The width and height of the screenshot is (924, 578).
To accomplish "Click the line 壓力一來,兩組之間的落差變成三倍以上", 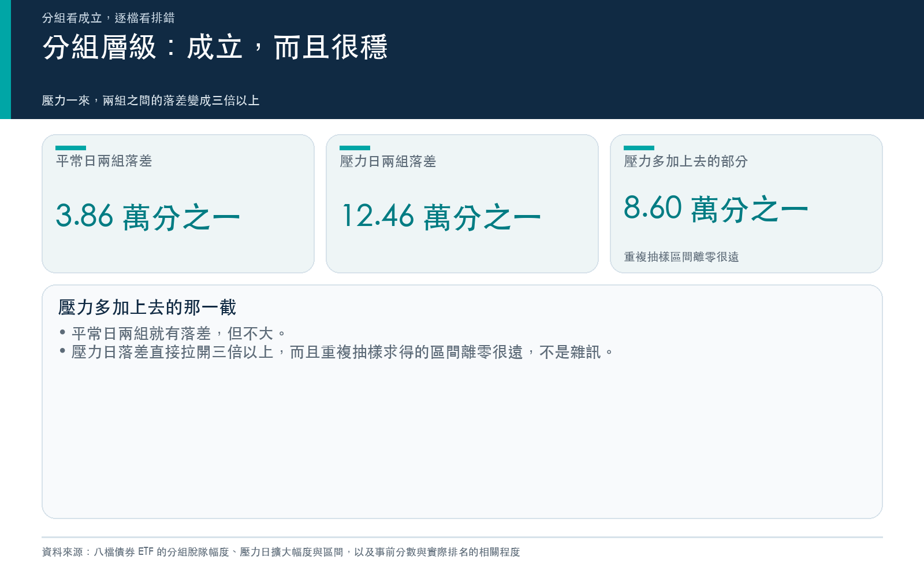I will pos(151,101).
